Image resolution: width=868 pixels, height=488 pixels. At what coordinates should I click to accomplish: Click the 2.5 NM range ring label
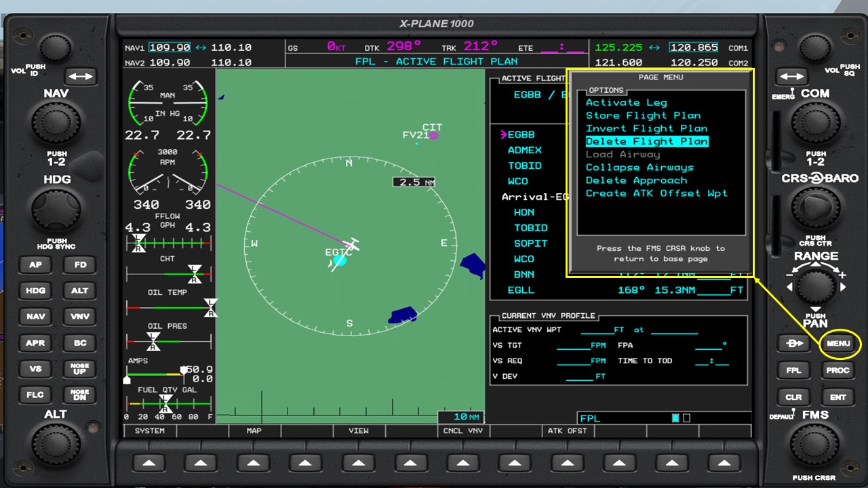point(414,182)
